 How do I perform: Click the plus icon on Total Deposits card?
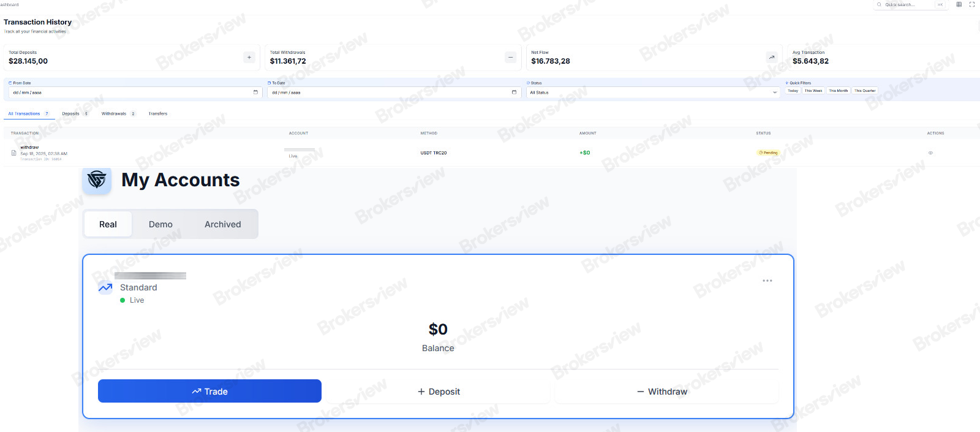(x=249, y=57)
